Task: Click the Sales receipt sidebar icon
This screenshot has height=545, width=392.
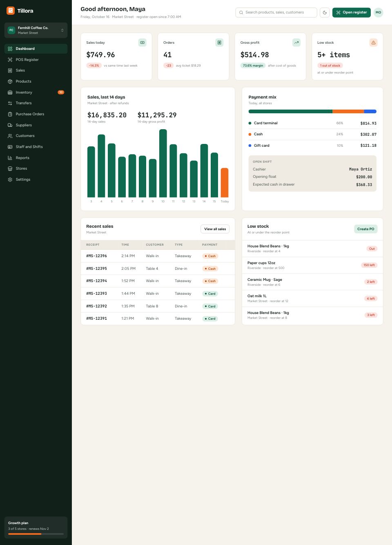Action: 10,70
